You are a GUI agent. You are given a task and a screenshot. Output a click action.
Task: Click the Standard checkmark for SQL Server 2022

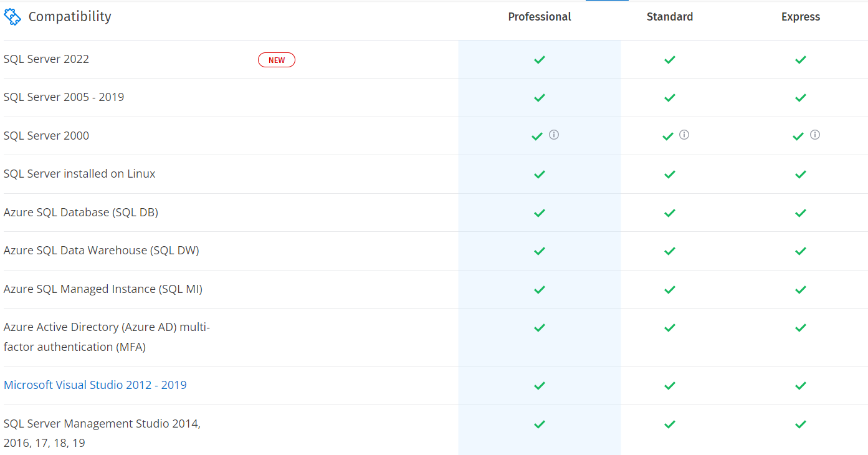coord(670,60)
